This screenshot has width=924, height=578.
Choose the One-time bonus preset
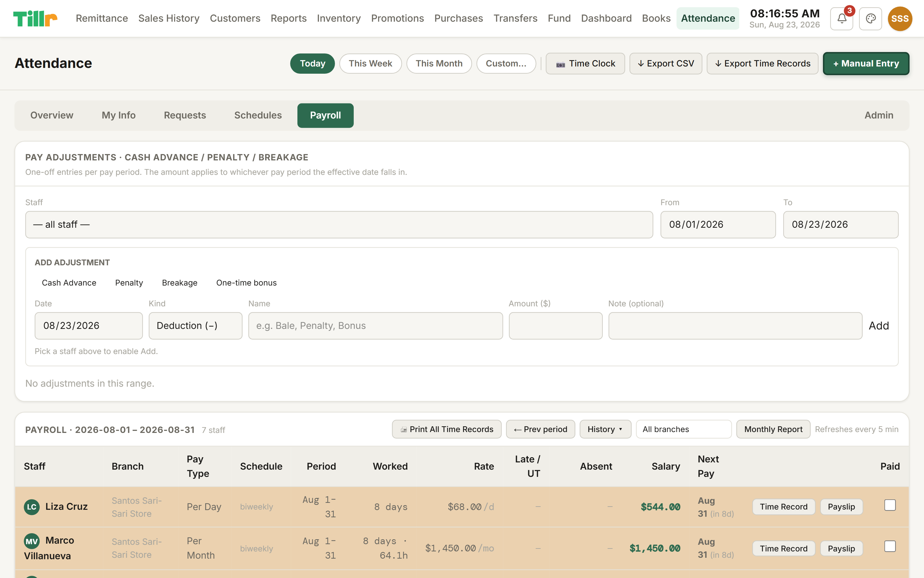coord(246,283)
